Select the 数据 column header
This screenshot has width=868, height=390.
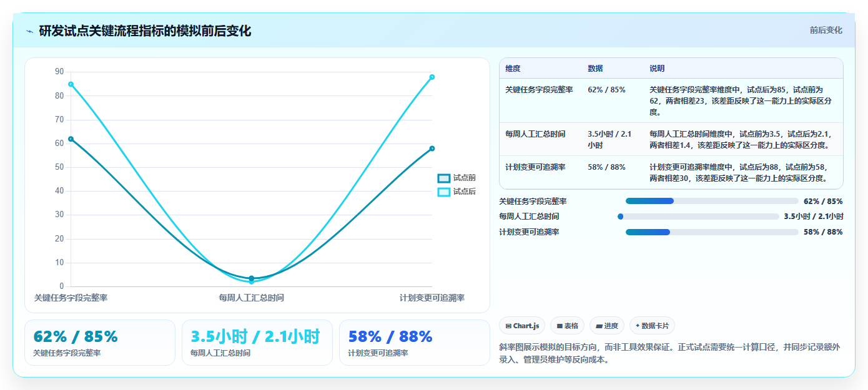coord(595,68)
